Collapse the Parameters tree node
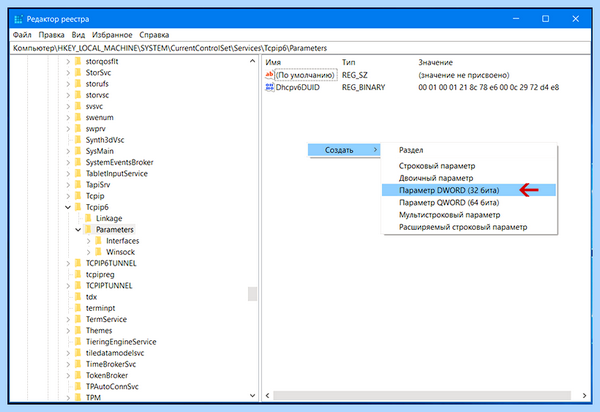Image resolution: width=600 pixels, height=412 pixels. (x=78, y=230)
